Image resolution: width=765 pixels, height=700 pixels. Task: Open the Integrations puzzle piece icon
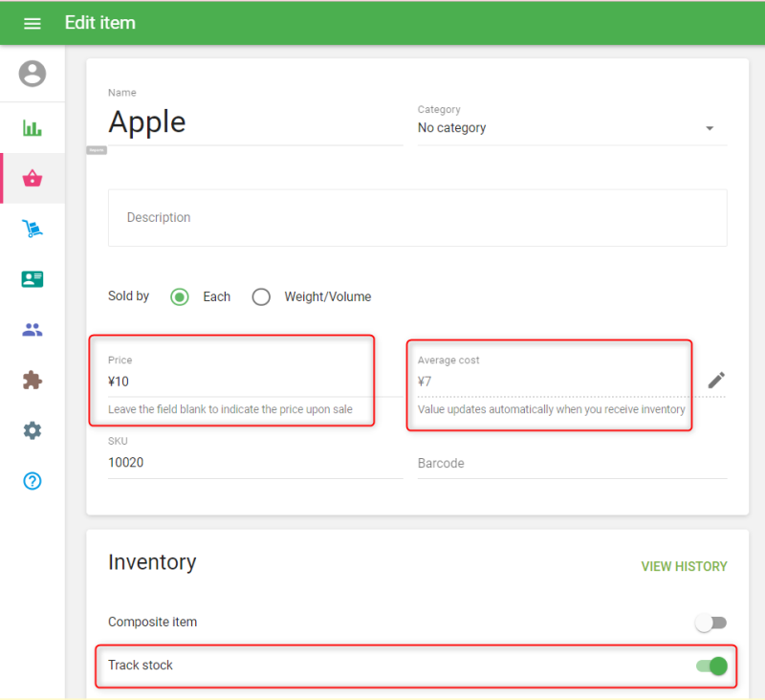(x=33, y=381)
